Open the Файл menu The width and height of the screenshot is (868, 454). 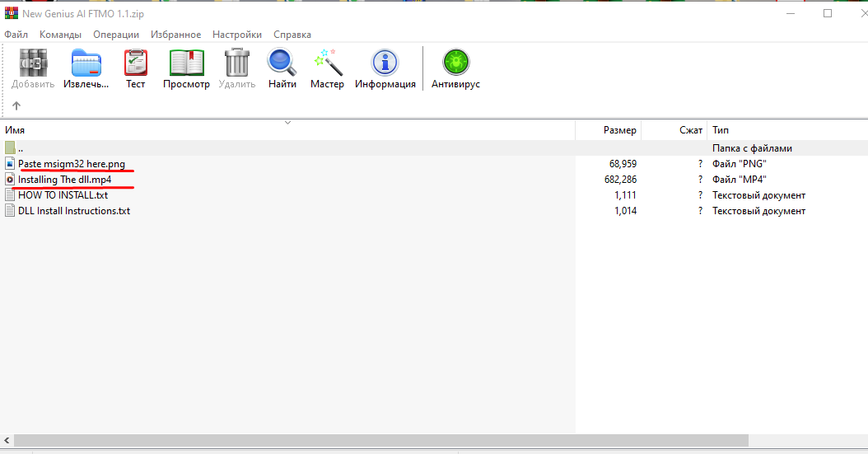tap(16, 35)
